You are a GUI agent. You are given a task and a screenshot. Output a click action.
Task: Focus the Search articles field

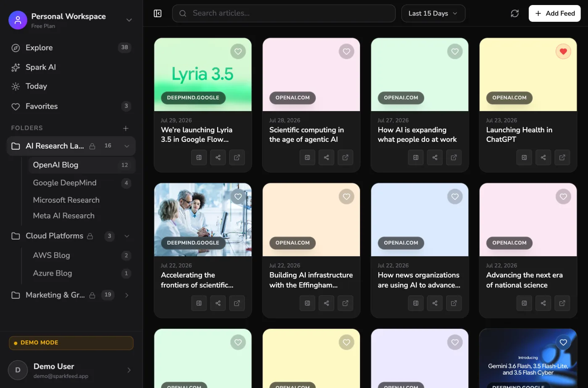coord(284,13)
